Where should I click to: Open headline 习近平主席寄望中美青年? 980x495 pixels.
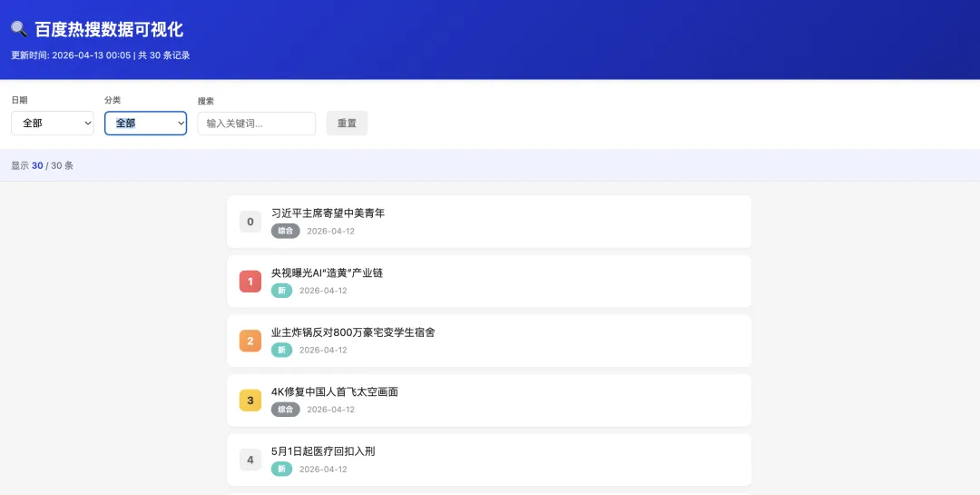pyautogui.click(x=328, y=213)
